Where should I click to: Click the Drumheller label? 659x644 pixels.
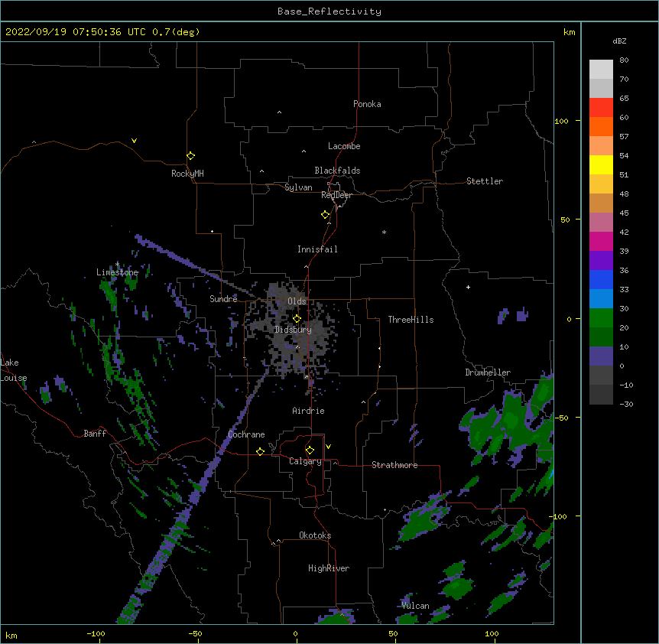488,372
